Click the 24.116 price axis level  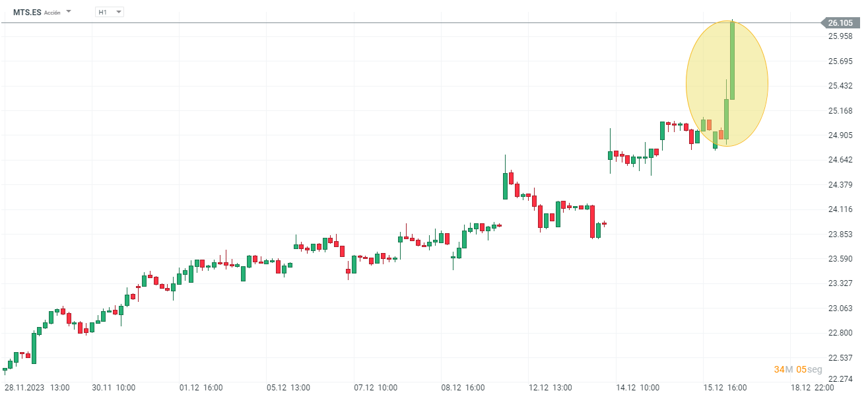click(840, 209)
